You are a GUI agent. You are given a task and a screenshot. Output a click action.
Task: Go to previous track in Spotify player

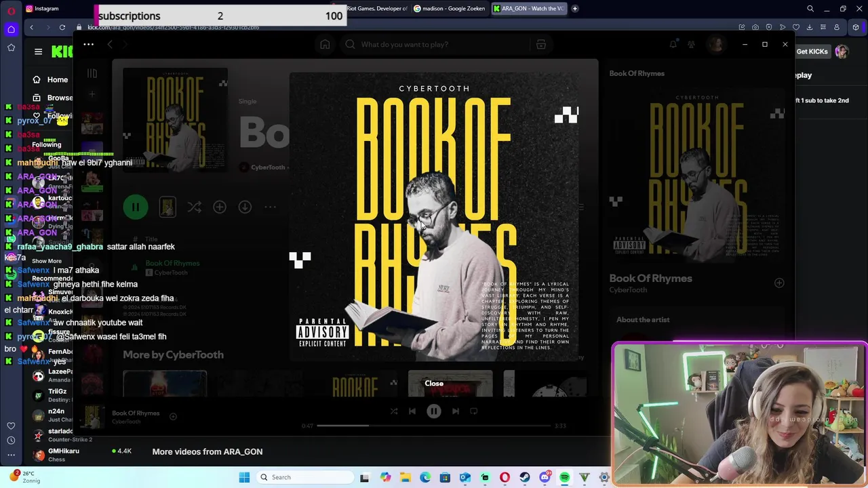click(x=412, y=411)
